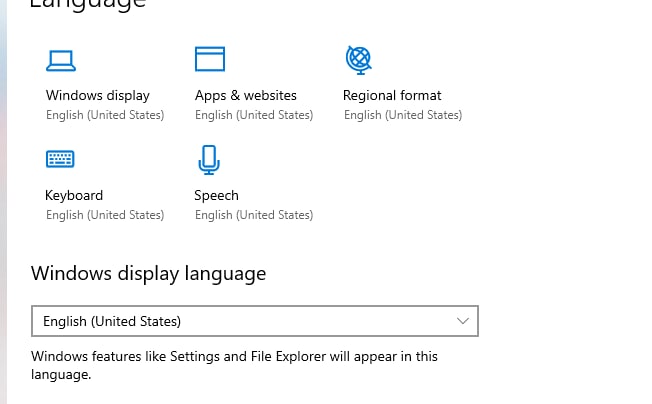This screenshot has height=404, width=652.
Task: Click the text about Settings and File Explorer
Action: 235,365
